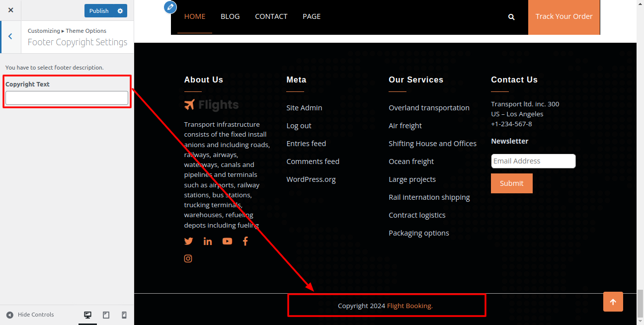Viewport: 644px width, 325px height.
Task: Open the Facebook social icon in footer
Action: tap(245, 242)
